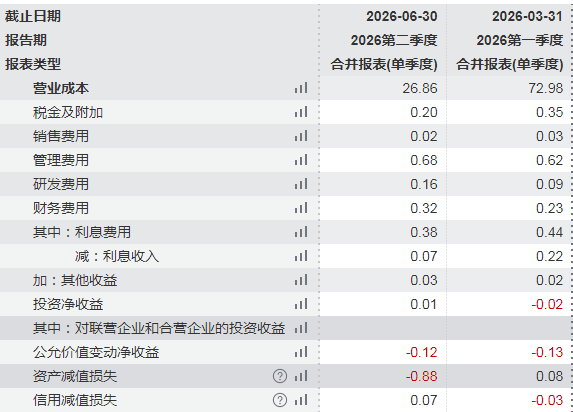Select the 2026-03-31 column header
Viewport: 573px width, 412px height.
pyautogui.click(x=527, y=16)
